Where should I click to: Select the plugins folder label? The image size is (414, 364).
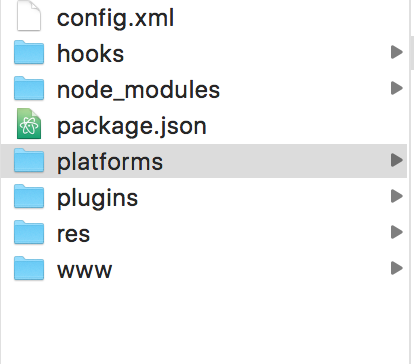click(x=97, y=199)
